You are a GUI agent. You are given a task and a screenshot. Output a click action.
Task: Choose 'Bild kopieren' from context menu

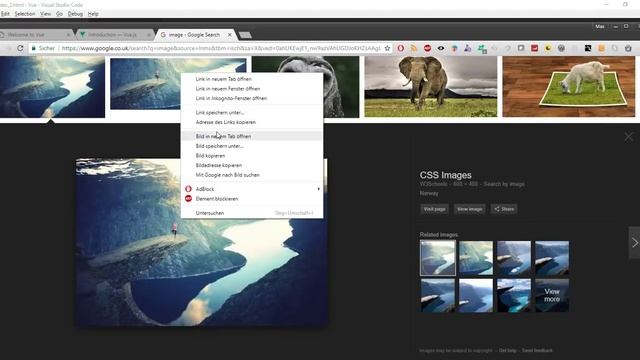[252, 156]
